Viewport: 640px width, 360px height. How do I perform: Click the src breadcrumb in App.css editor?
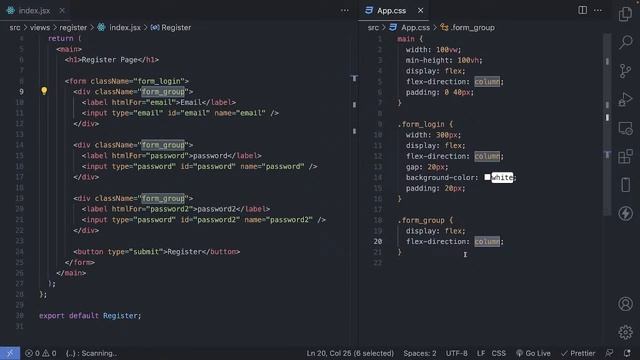pos(373,27)
